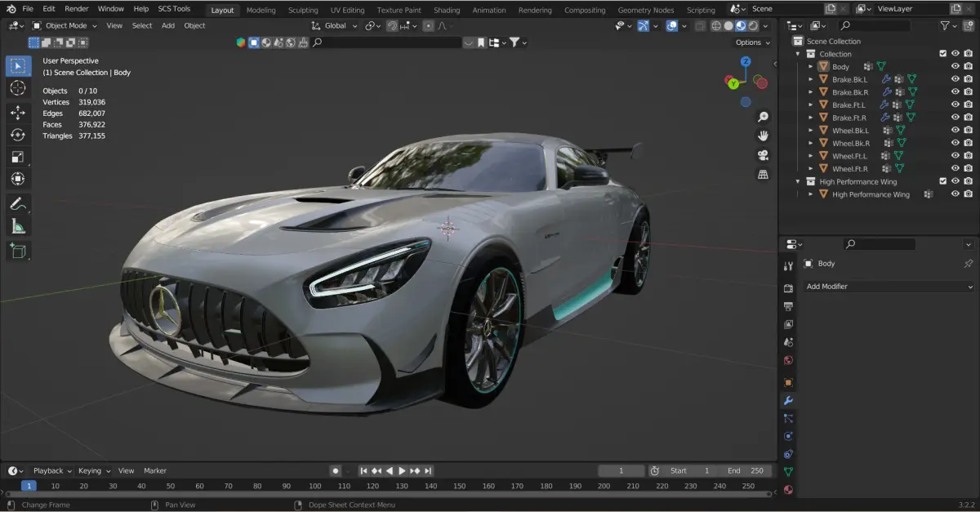
Task: Jump to the last frame of the timeline
Action: pos(428,470)
